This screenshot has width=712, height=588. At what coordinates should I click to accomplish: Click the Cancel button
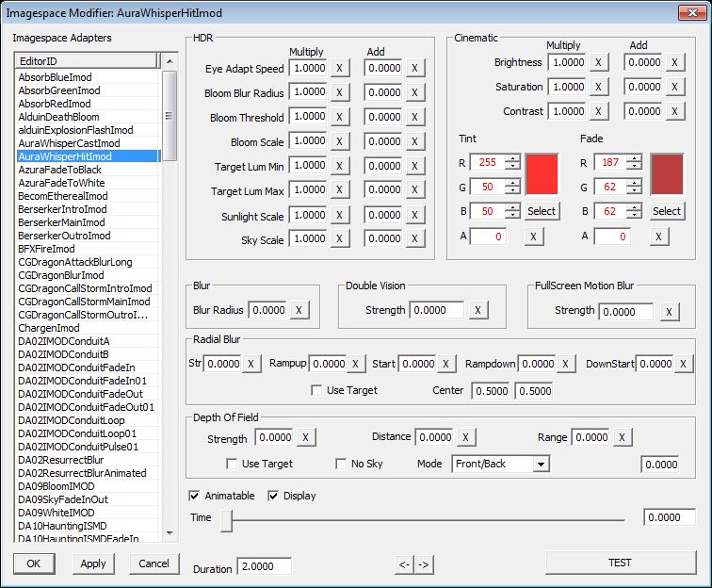[x=154, y=563]
